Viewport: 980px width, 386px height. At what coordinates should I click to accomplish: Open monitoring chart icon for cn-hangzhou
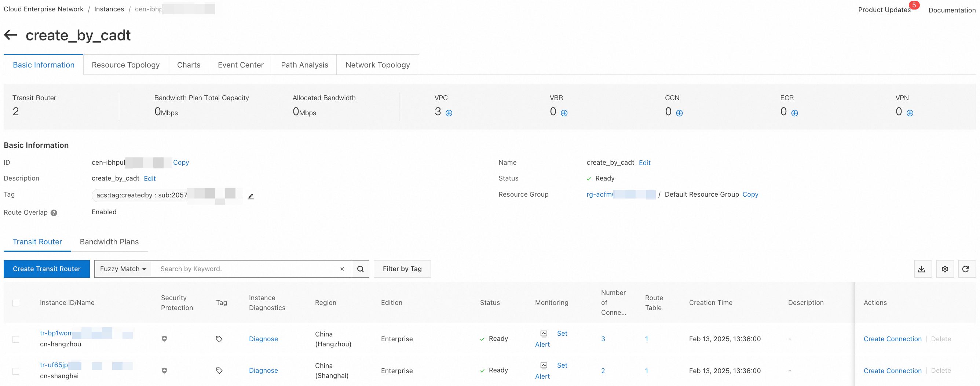point(544,334)
